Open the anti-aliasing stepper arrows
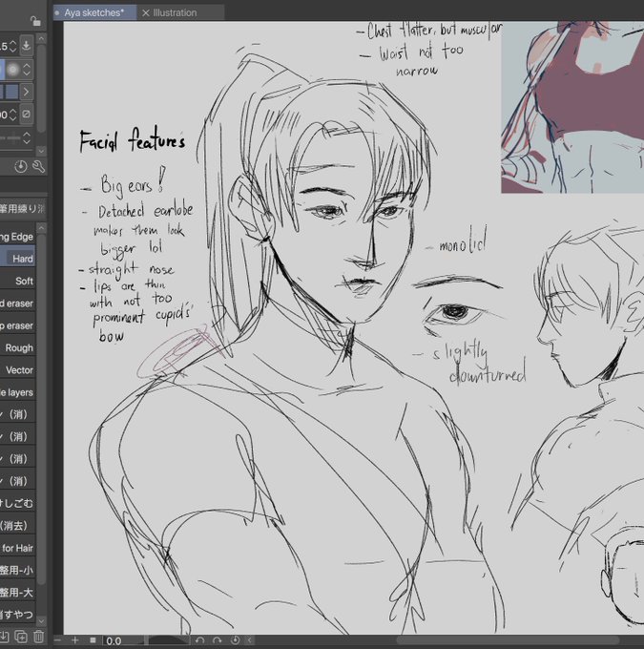Screen dimensions: 644x649 coord(27,69)
